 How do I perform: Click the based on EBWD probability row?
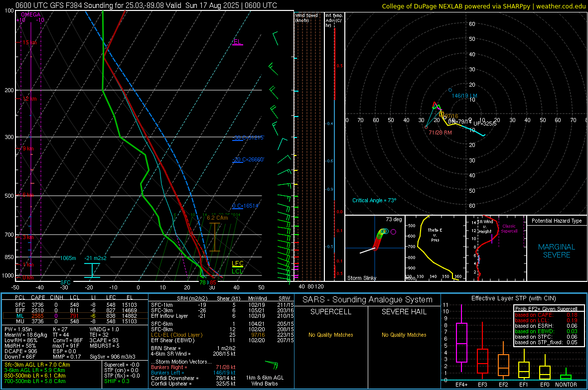[546, 331]
